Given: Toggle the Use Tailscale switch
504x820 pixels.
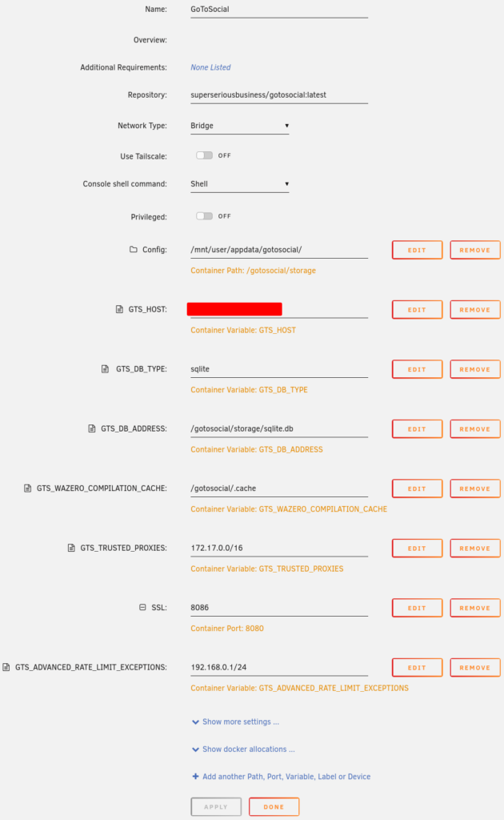Looking at the screenshot, I should (205, 155).
